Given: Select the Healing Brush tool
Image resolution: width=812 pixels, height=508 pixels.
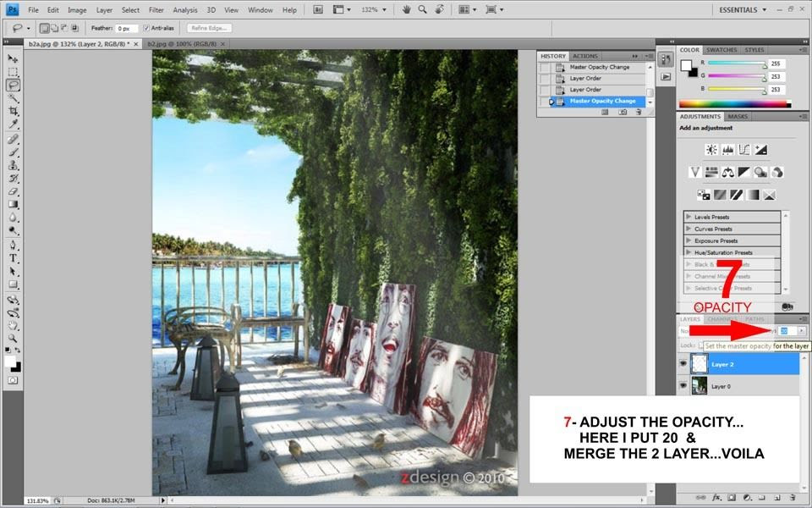Looking at the screenshot, I should coord(13,139).
